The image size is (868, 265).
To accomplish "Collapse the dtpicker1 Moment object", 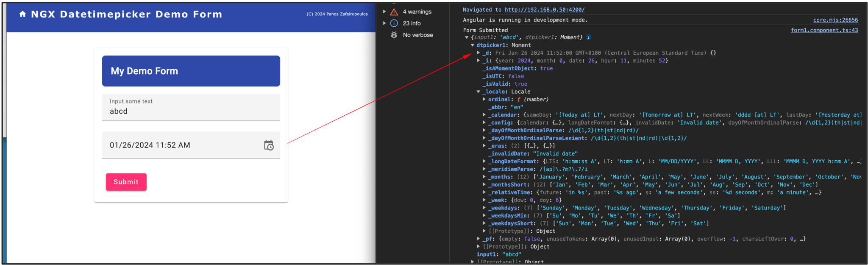I will 473,45.
